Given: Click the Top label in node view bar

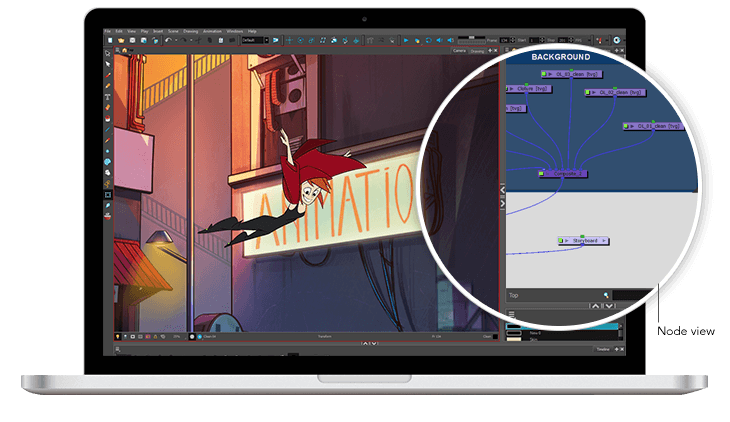Looking at the screenshot, I should coord(514,295).
